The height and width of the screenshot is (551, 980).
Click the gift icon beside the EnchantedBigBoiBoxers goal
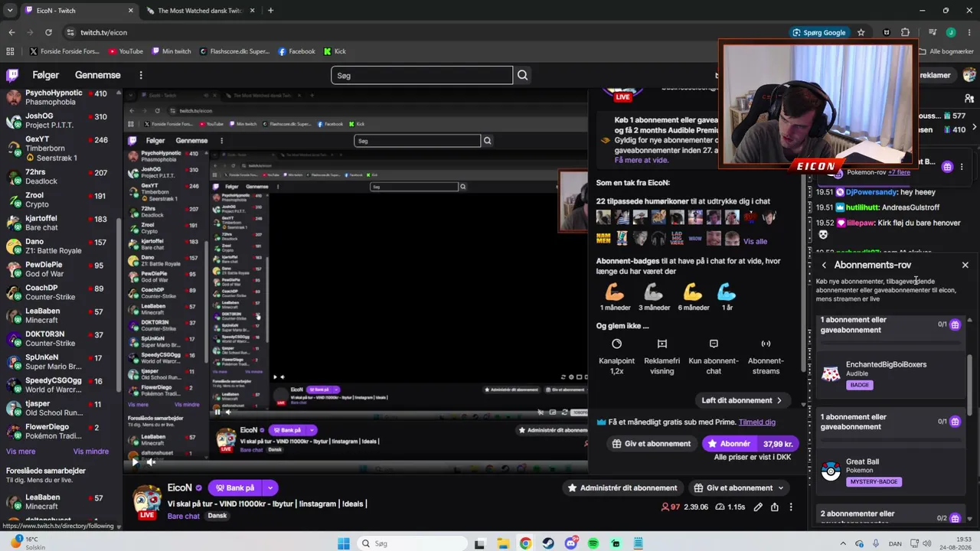click(955, 324)
